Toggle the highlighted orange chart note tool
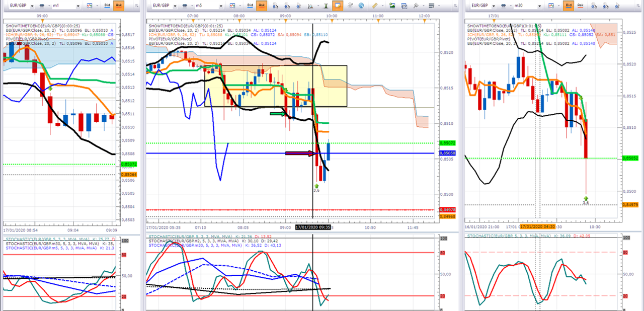644x311 pixels. click(x=338, y=6)
